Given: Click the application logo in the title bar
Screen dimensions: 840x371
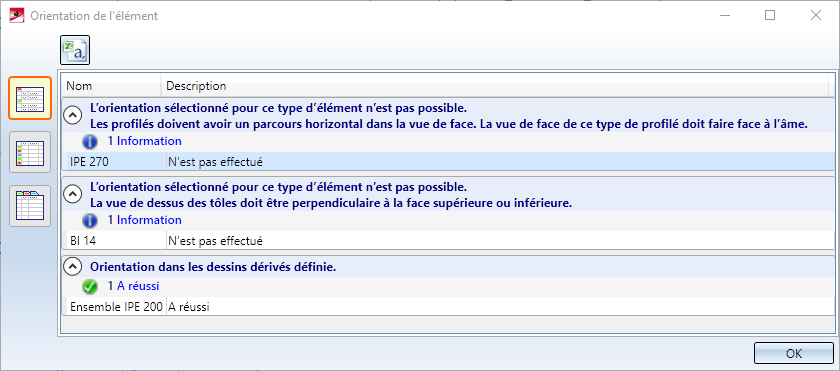Looking at the screenshot, I should (x=17, y=16).
